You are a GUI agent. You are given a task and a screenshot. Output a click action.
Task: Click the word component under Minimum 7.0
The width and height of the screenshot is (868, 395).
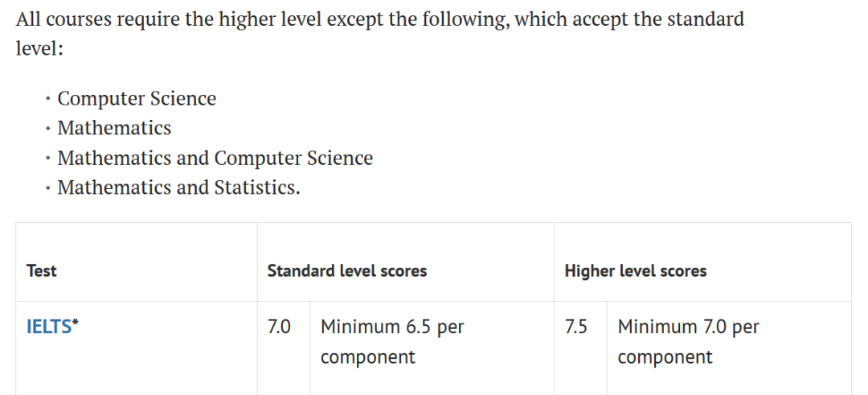pos(665,356)
